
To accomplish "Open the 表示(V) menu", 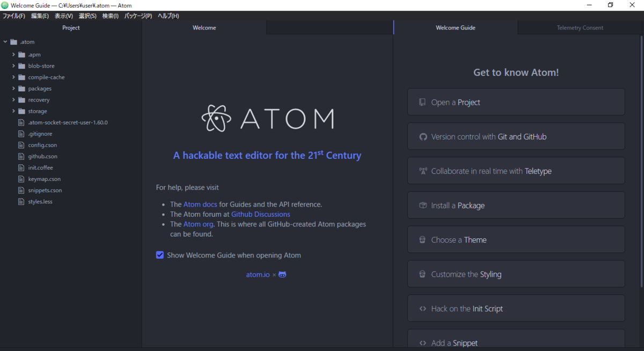I will point(64,16).
